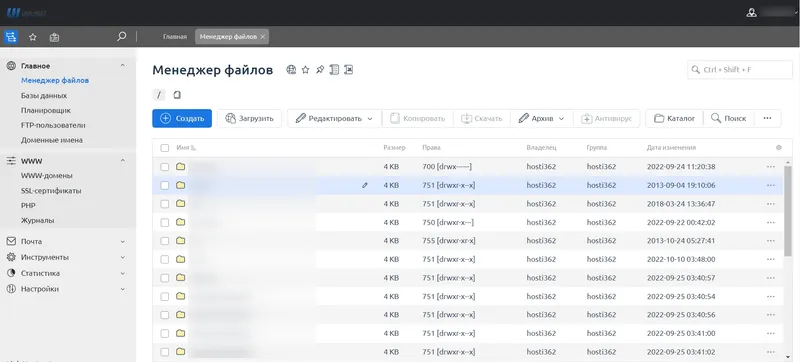The height and width of the screenshot is (362, 800).
Task: Expand the Почта sidebar section
Action: click(x=122, y=241)
